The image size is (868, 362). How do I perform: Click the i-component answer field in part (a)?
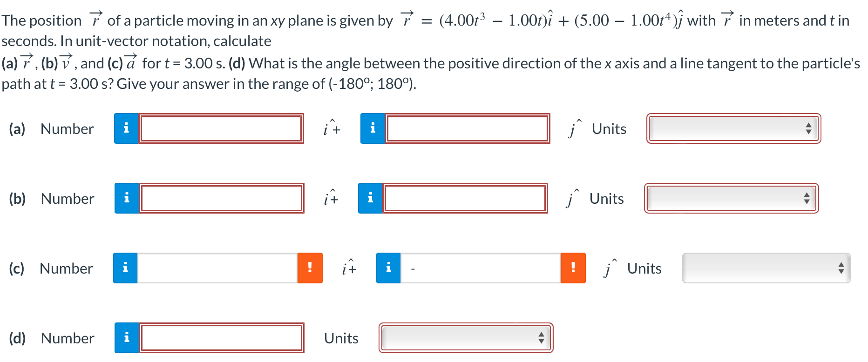(221, 129)
